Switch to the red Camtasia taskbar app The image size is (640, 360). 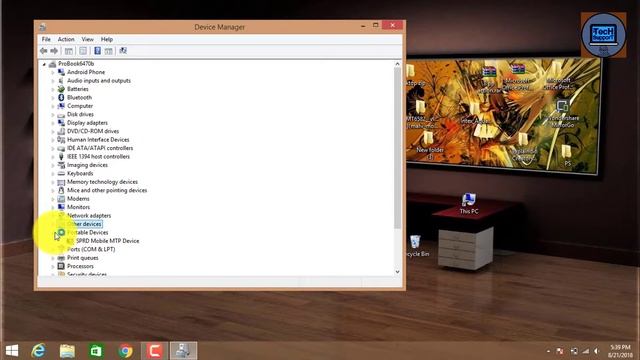tap(154, 351)
